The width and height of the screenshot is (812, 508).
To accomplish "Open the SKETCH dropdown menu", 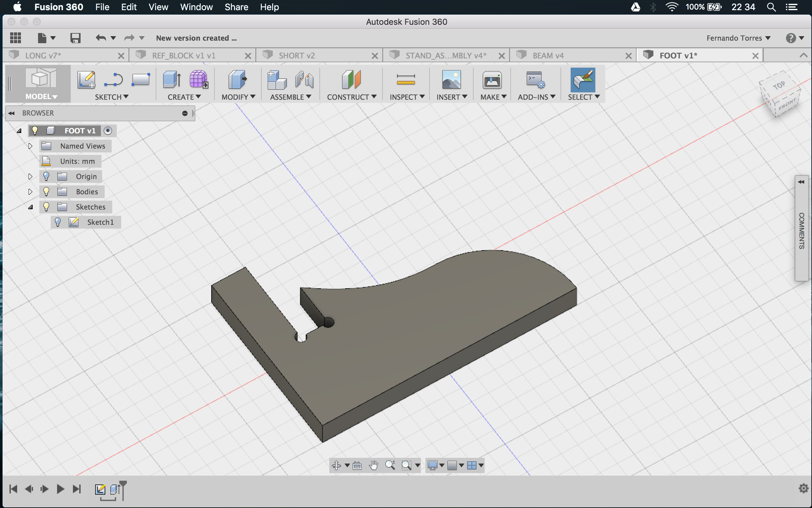I will pos(112,97).
